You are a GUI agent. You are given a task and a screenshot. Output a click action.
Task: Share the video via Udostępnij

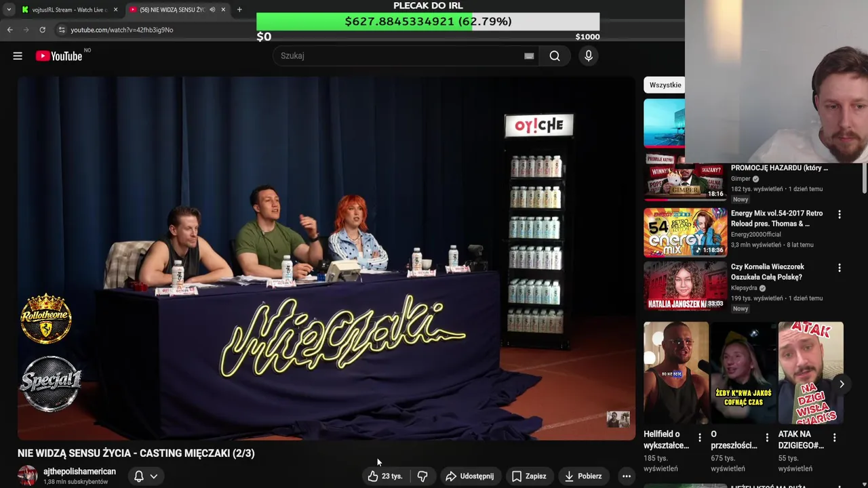[469, 476]
